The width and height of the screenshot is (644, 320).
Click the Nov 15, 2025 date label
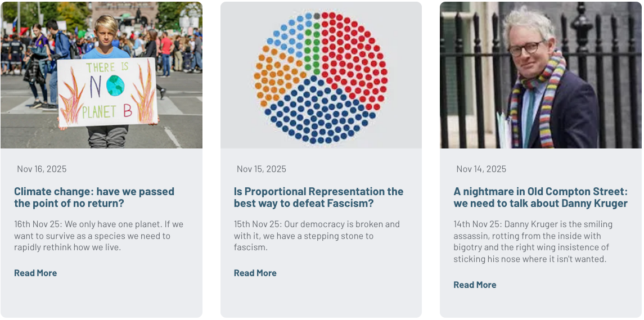[x=262, y=169]
